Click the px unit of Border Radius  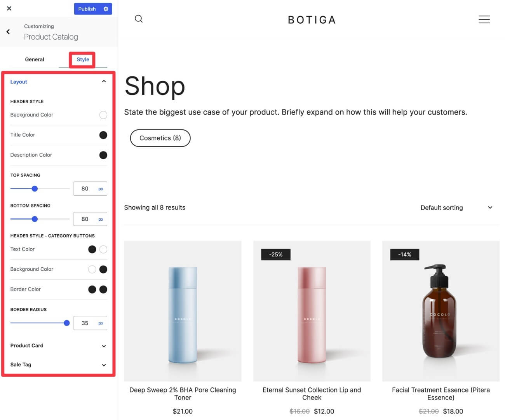(101, 323)
